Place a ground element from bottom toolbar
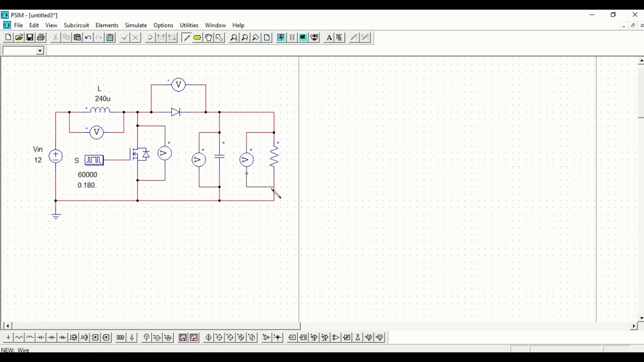This screenshot has width=644, height=362. click(8, 337)
